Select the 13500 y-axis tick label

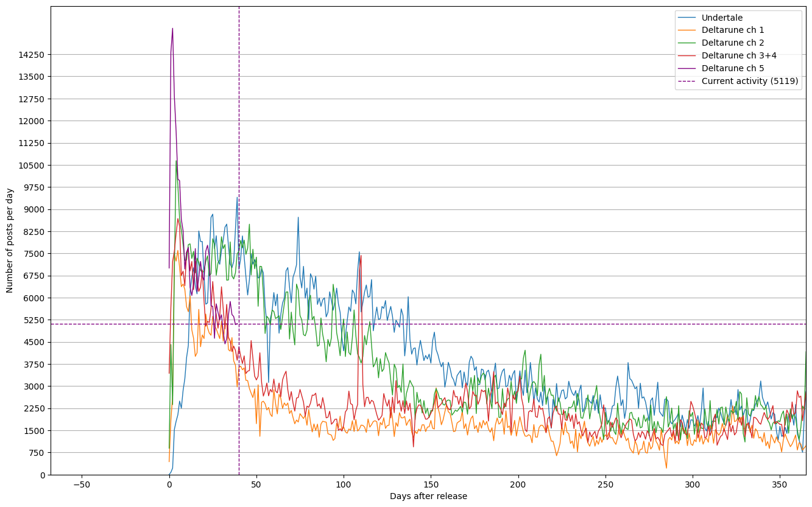[34, 77]
